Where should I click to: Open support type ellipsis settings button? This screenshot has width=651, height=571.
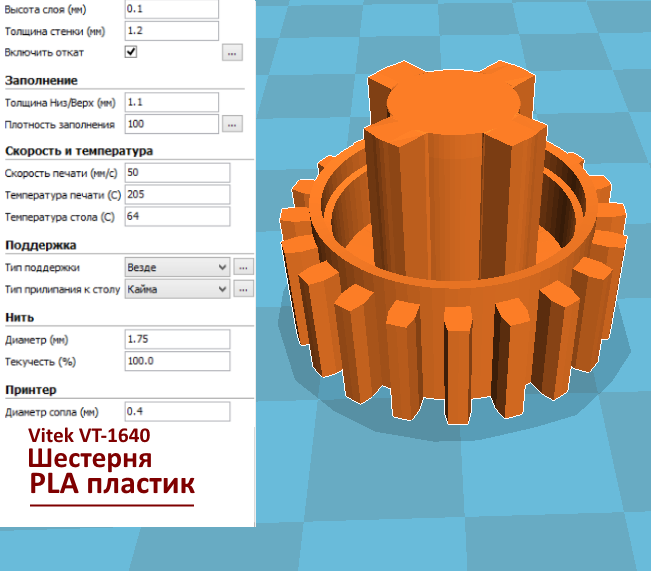(x=243, y=267)
